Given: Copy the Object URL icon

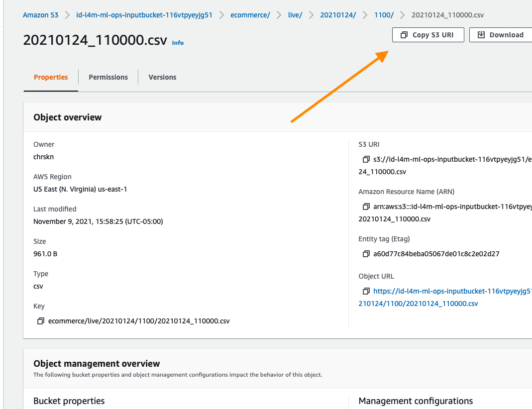Looking at the screenshot, I should (366, 291).
